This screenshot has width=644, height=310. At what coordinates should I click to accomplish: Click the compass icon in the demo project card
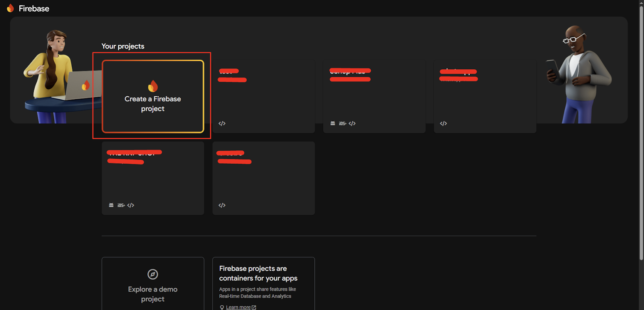pos(153,274)
